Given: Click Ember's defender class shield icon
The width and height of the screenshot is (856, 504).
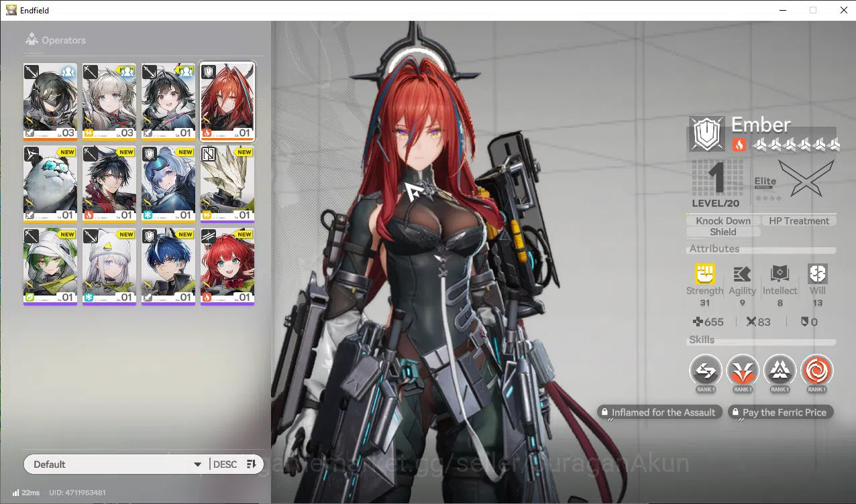Looking at the screenshot, I should [x=706, y=134].
